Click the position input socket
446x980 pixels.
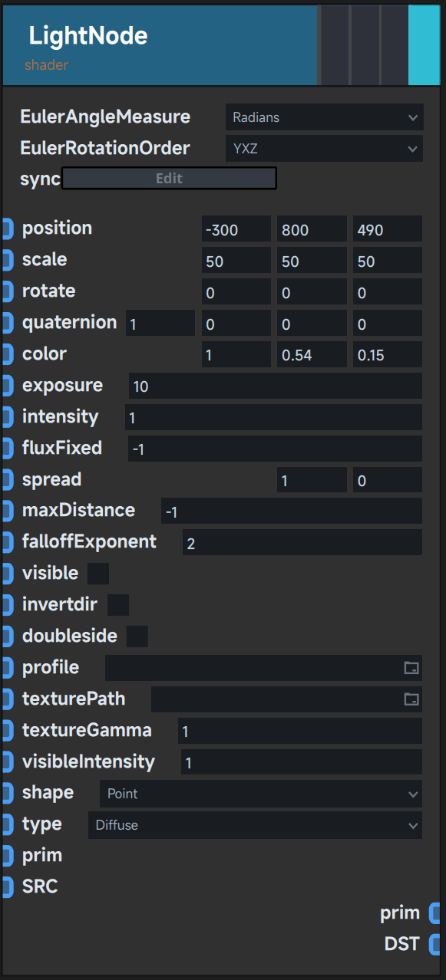(x=7, y=228)
